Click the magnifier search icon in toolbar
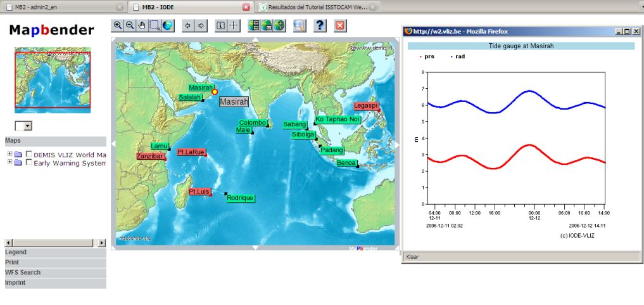This screenshot has height=305, width=644. pyautogui.click(x=300, y=25)
